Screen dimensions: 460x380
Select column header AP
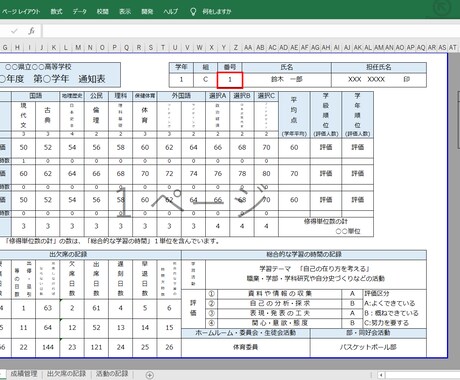(410, 47)
